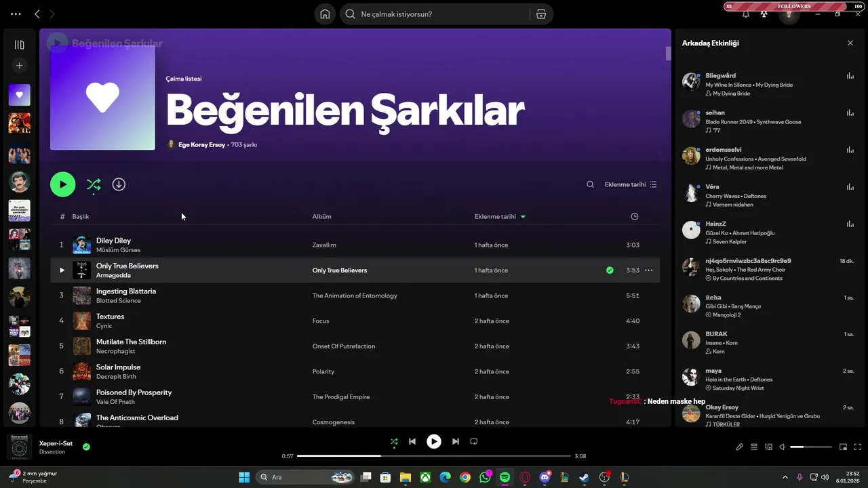Open artist Necrophagist link
This screenshot has height=488, width=868.
(114, 351)
